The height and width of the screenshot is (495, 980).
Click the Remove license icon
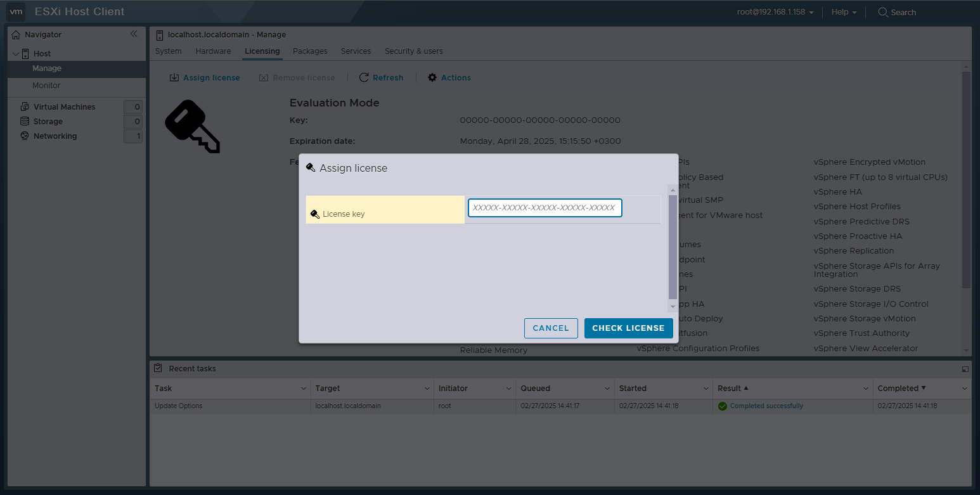pos(264,77)
